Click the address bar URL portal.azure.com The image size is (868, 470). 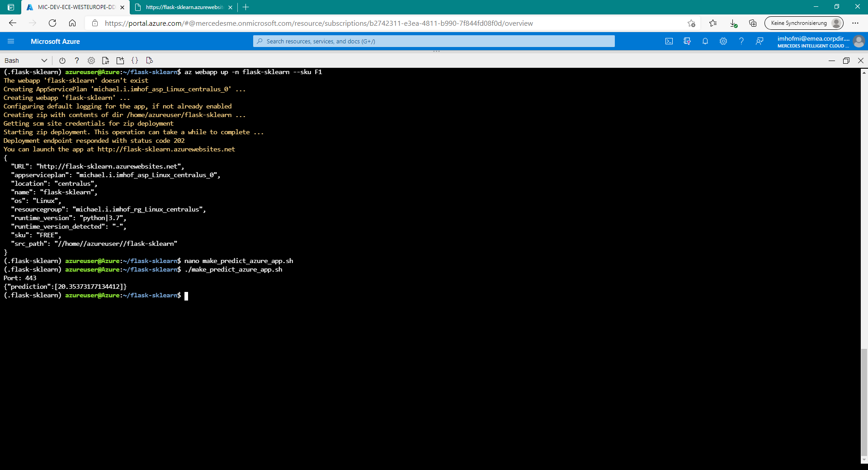click(319, 23)
